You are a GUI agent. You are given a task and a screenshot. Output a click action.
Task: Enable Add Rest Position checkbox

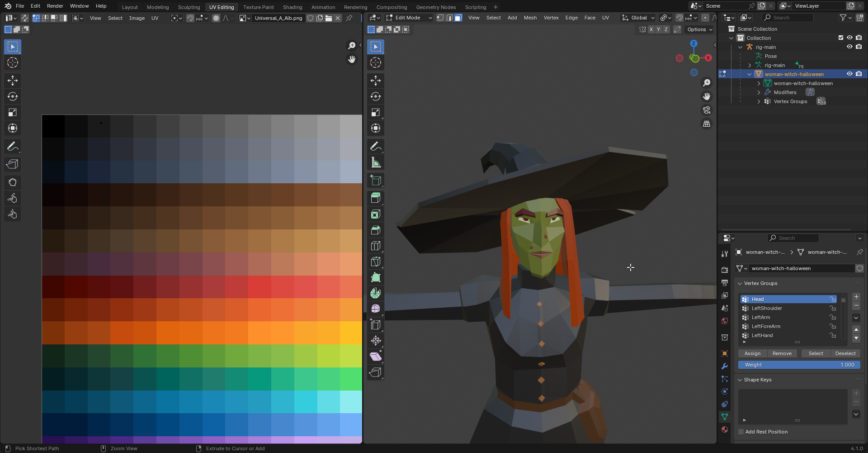coord(741,432)
